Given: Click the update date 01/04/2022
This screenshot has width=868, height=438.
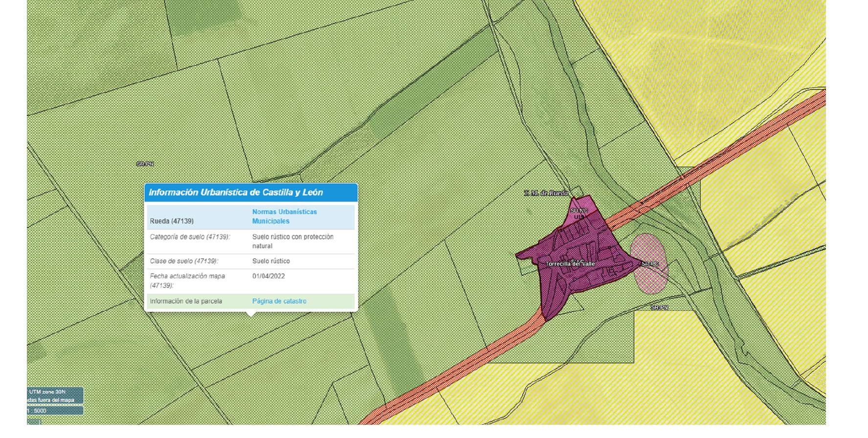Looking at the screenshot, I should [x=268, y=276].
